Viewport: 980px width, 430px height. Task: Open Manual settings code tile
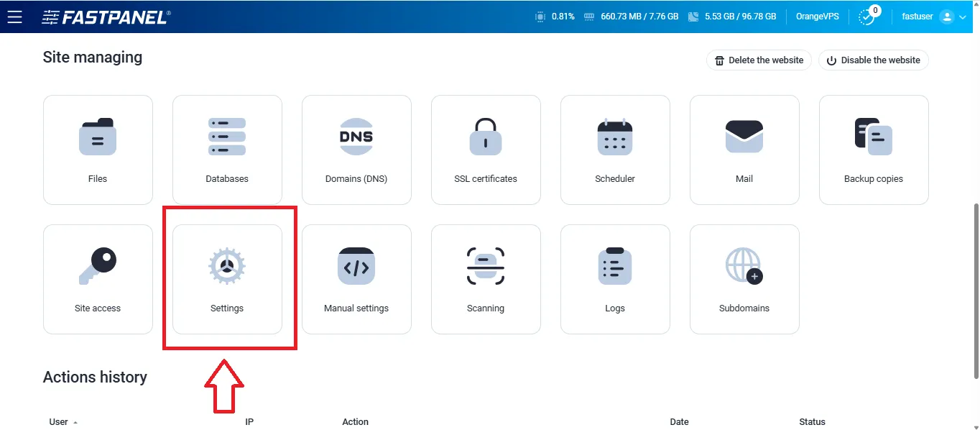click(x=356, y=279)
